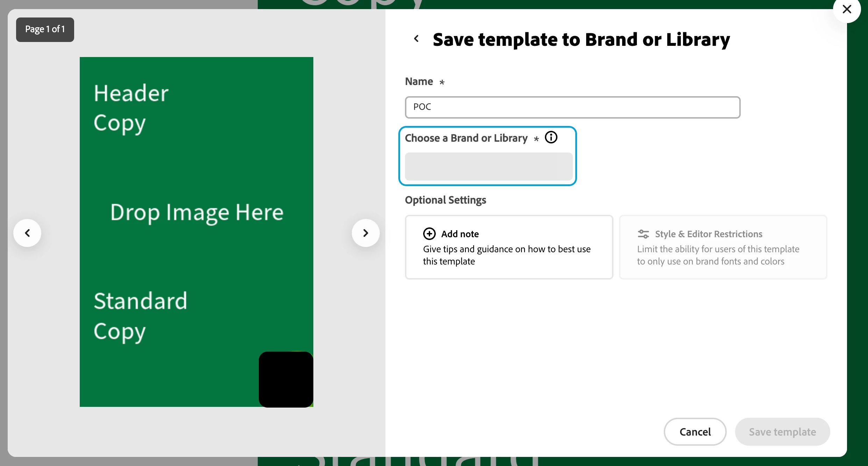Open the Brand or Library info icon

551,137
